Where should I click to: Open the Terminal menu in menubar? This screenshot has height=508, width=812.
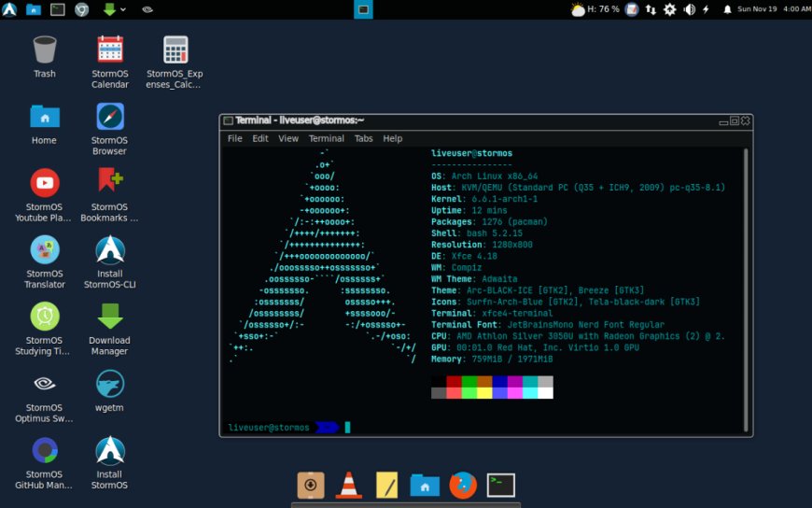tap(327, 138)
